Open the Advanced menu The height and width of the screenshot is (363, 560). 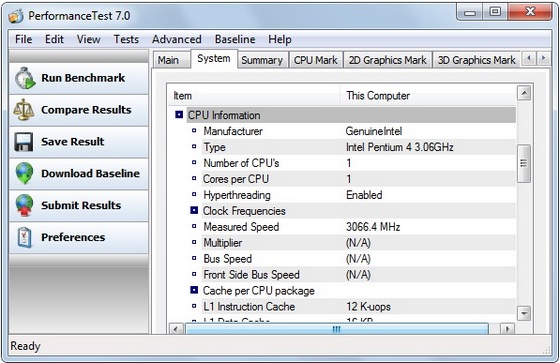pos(177,39)
